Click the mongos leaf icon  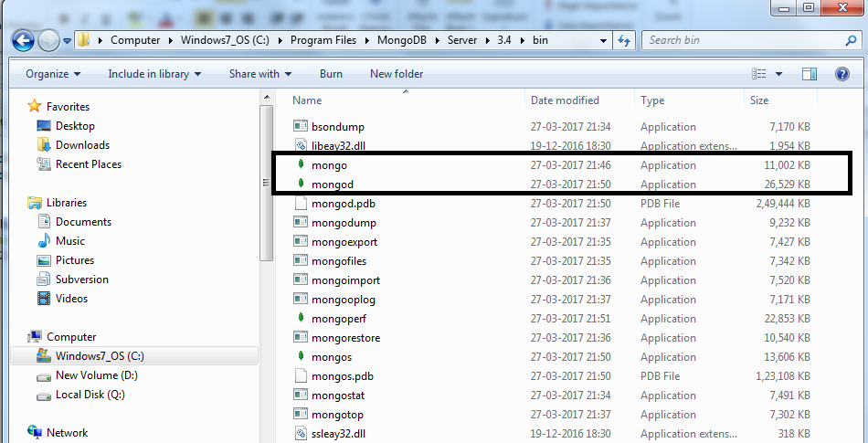click(x=300, y=355)
